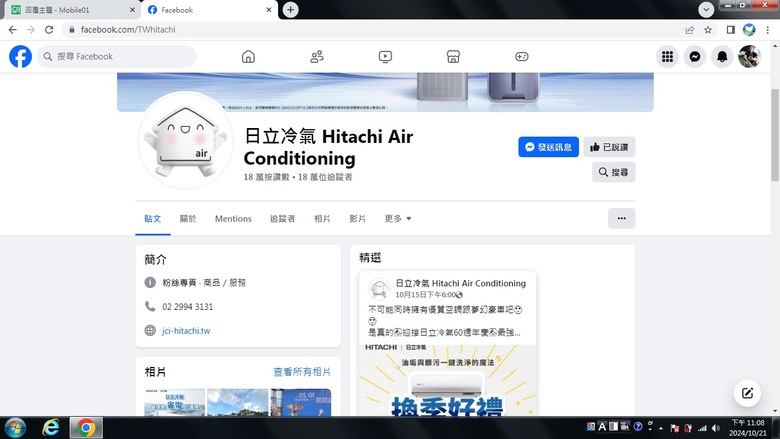Open Messenger icon in header
Screen dimensions: 780x439
tap(695, 57)
